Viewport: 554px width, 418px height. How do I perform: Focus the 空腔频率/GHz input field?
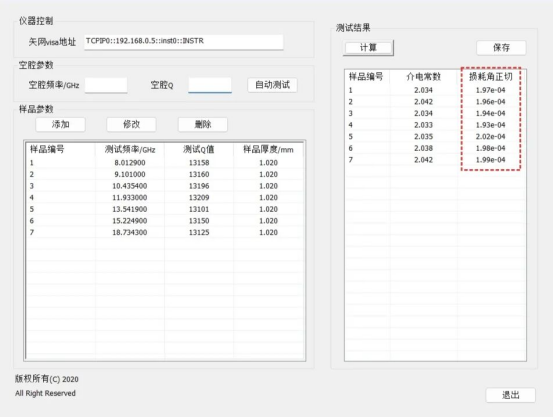[106, 85]
